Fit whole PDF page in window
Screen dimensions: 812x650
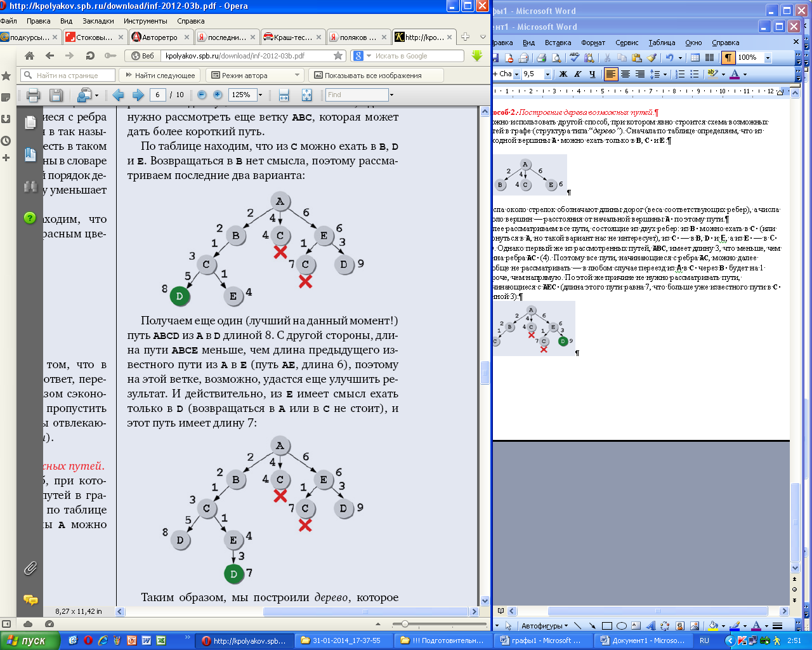tap(306, 95)
